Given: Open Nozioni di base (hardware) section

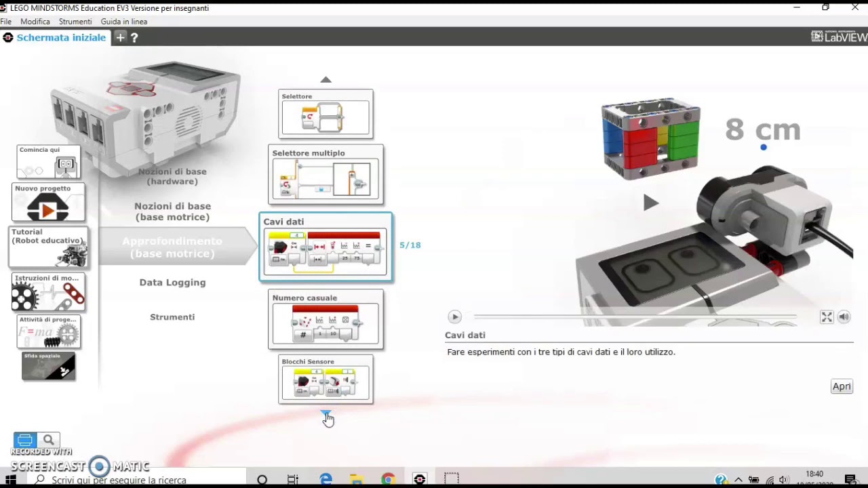Looking at the screenshot, I should coord(172,176).
